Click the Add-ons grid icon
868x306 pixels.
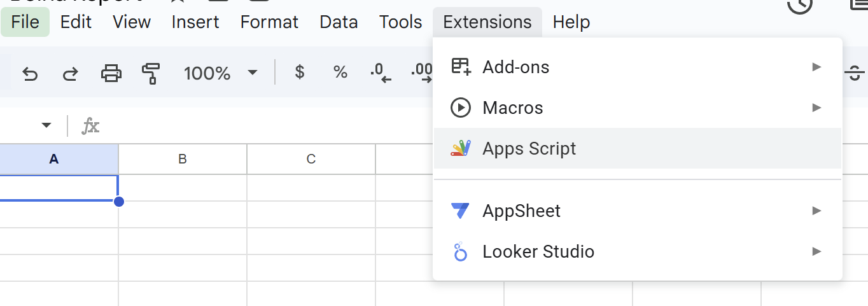(x=461, y=66)
